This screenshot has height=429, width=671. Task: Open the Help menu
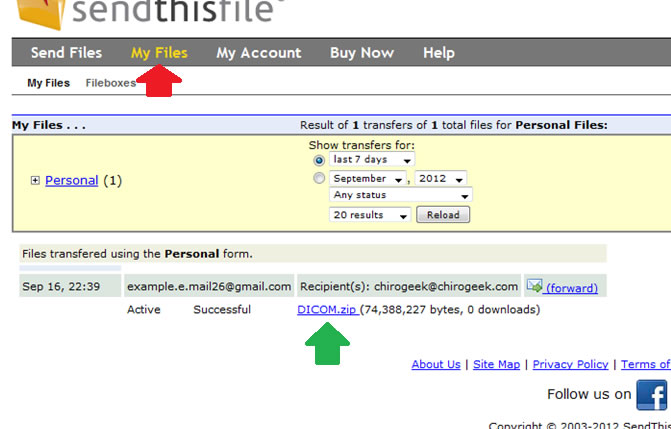tap(439, 53)
